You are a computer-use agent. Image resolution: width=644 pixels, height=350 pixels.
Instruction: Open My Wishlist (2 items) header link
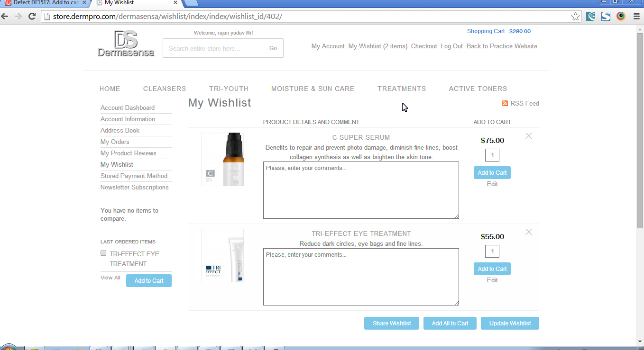(378, 46)
